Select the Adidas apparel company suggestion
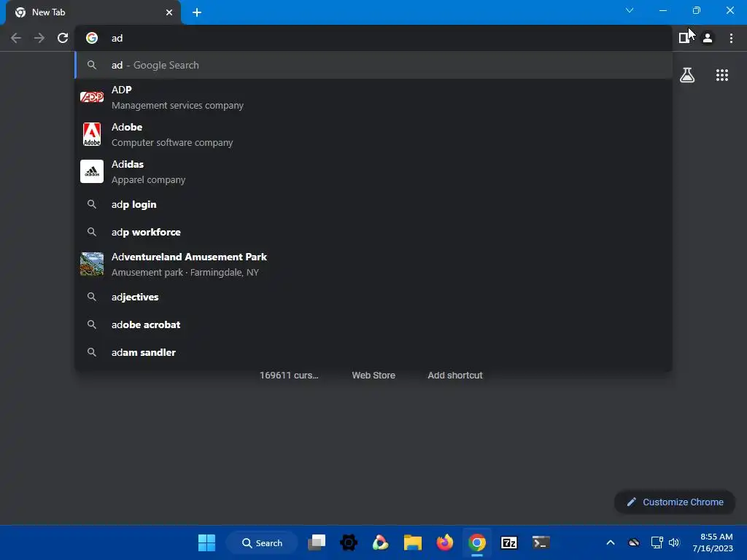 click(x=373, y=171)
